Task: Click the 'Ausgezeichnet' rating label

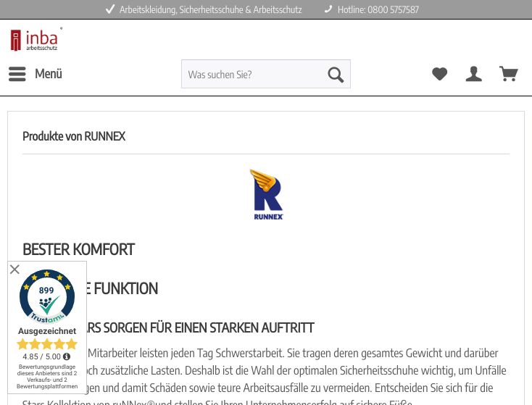Action: click(47, 331)
